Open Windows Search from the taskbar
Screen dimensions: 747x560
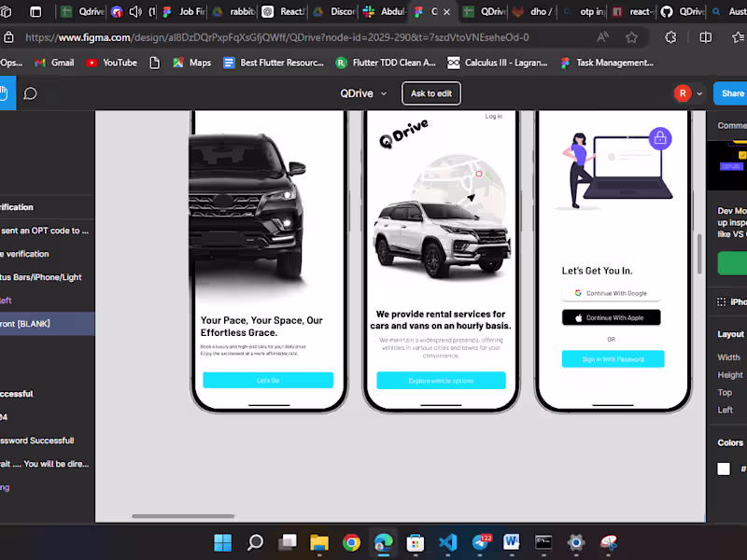point(254,541)
